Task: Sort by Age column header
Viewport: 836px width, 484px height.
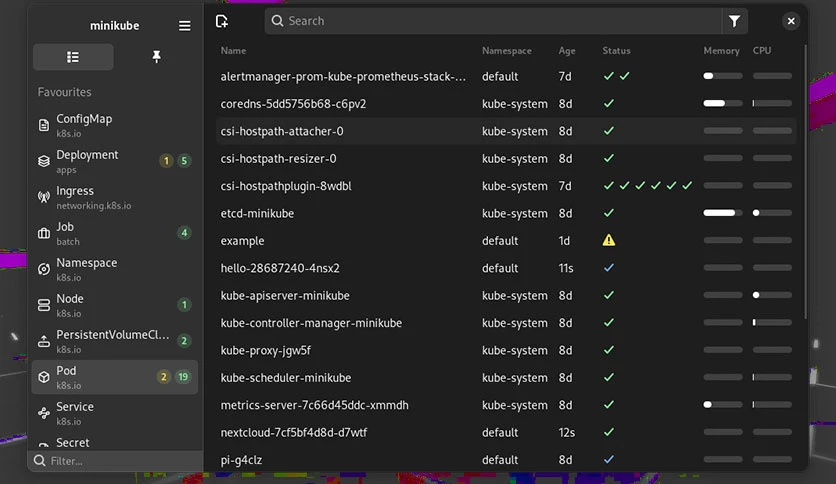Action: [567, 51]
